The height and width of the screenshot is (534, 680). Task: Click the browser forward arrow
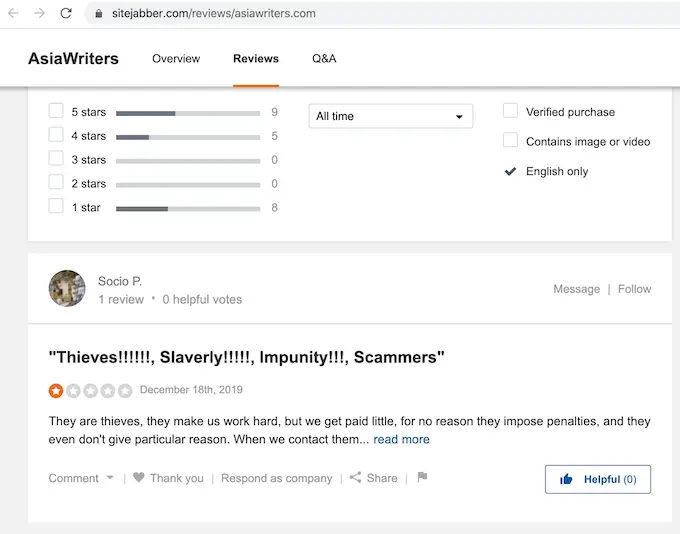coord(39,13)
